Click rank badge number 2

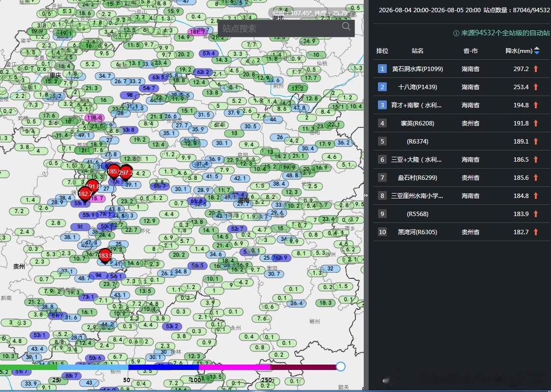(x=382, y=87)
